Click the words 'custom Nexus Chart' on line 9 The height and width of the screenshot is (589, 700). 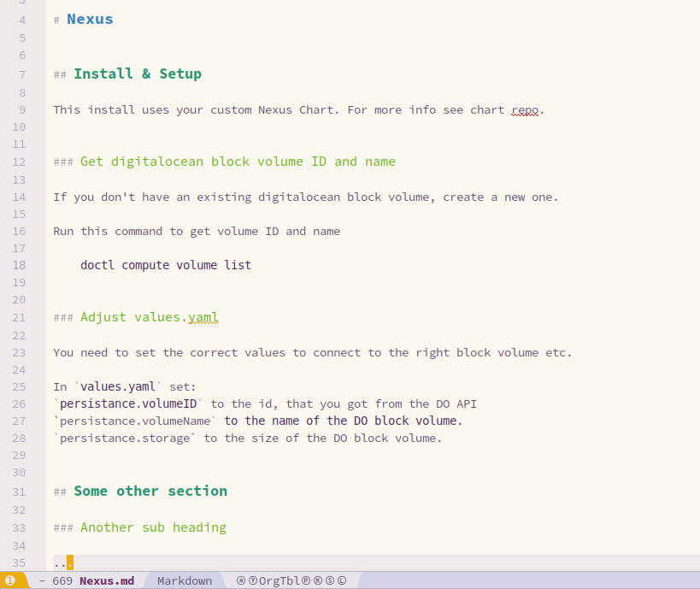[x=272, y=110]
